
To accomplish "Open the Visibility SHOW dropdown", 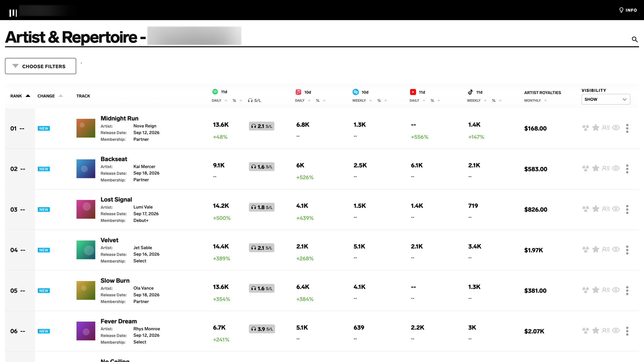I will 606,99.
